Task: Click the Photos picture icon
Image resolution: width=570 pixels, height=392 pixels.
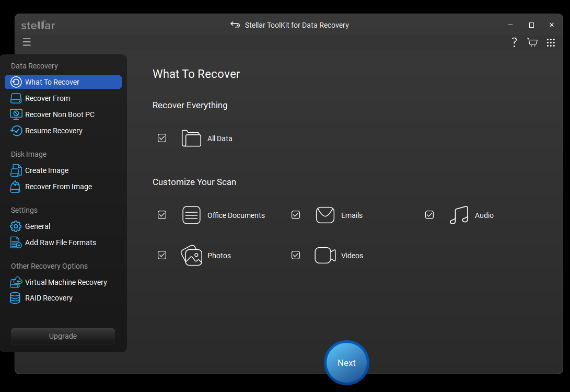Action: coord(191,255)
